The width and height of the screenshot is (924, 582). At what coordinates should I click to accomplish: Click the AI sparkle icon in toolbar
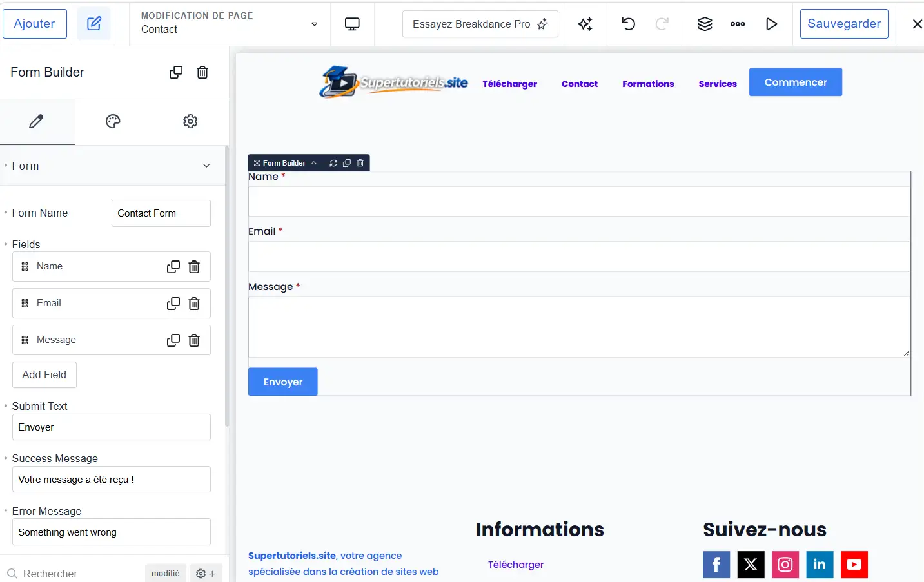(x=585, y=24)
